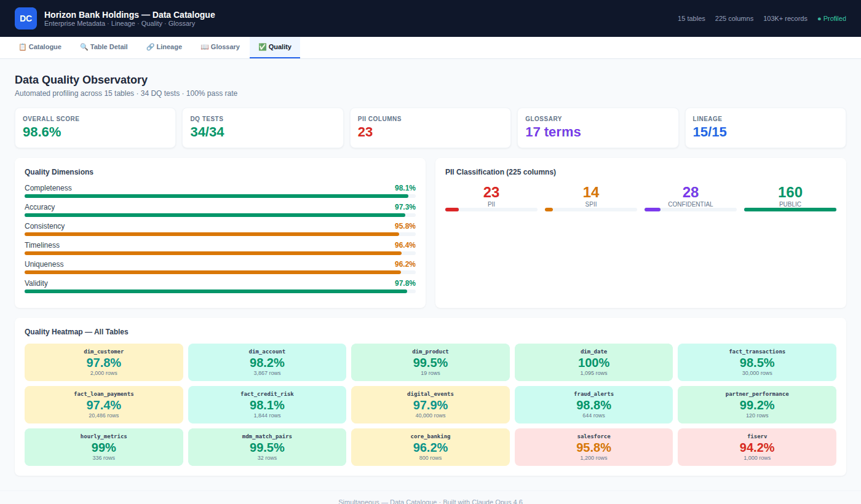Viewport: 861px width, 504px height.
Task: Click the red fiserv heatmap tile
Action: coord(756,447)
